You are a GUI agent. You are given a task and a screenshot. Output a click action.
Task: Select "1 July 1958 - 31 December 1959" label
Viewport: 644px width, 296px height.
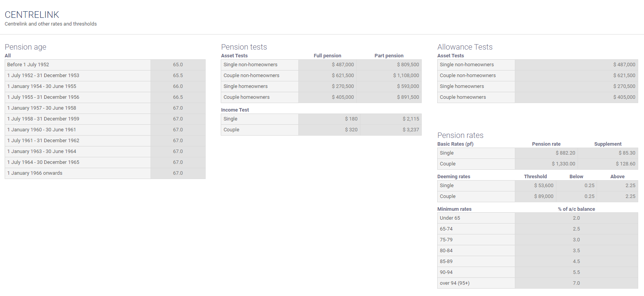click(x=43, y=119)
